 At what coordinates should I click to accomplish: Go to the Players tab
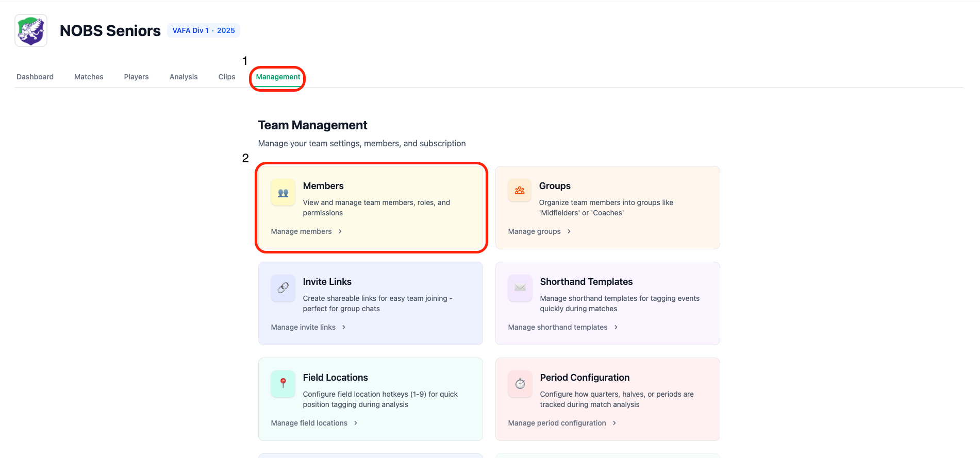pyautogui.click(x=136, y=77)
